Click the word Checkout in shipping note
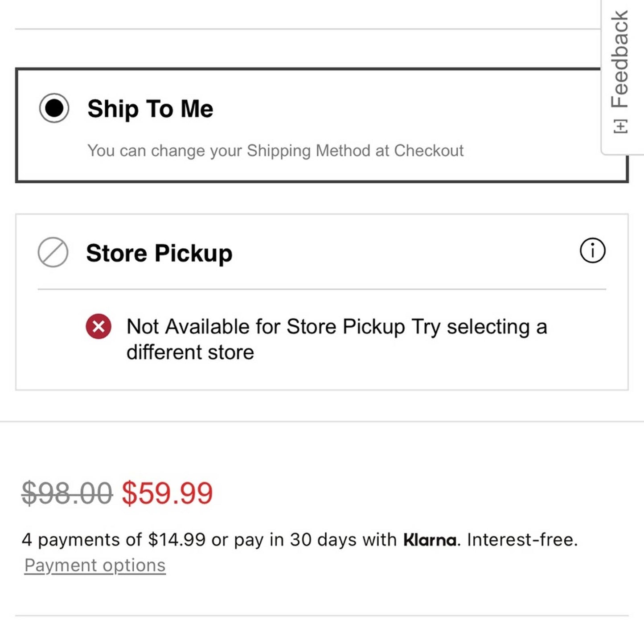This screenshot has width=644, height=644. click(x=429, y=151)
